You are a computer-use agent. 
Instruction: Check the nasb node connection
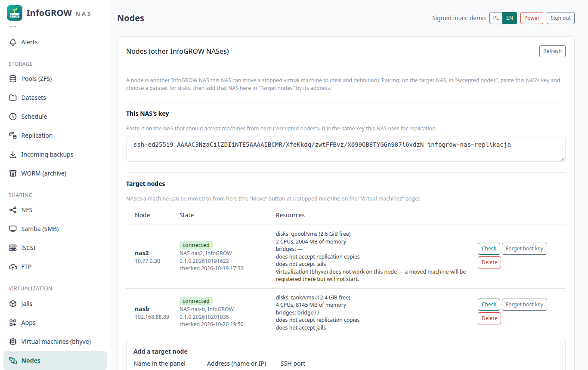tap(489, 305)
